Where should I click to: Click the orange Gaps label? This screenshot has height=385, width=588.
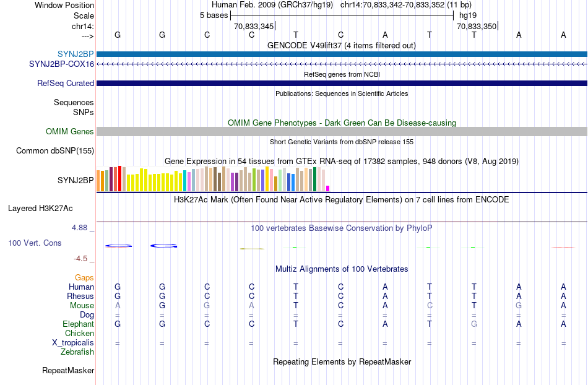tap(84, 277)
